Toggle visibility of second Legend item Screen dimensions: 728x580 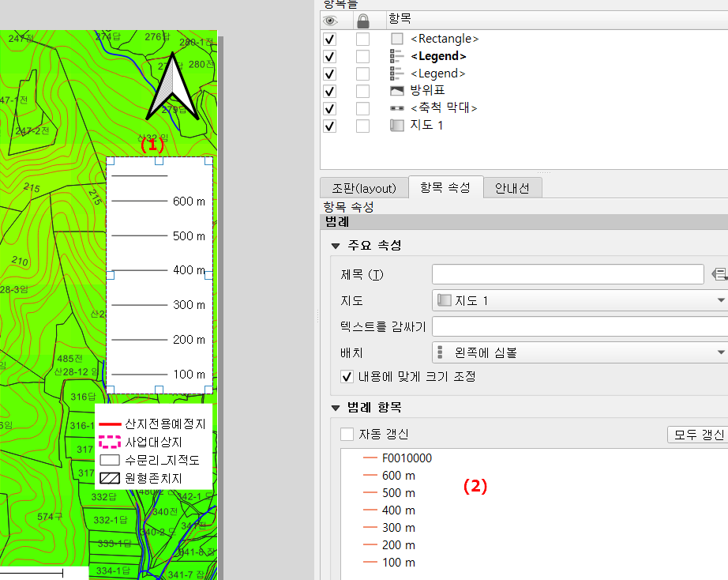point(329,74)
